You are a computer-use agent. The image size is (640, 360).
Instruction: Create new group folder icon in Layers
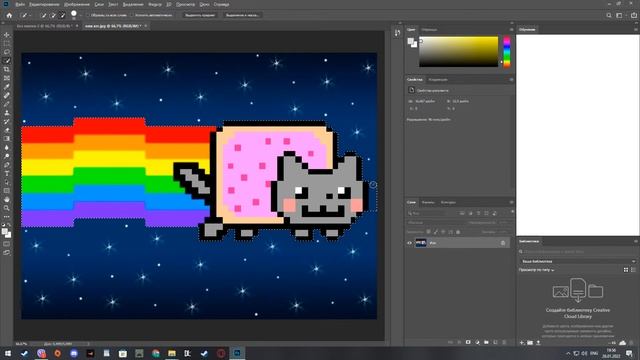(x=486, y=342)
